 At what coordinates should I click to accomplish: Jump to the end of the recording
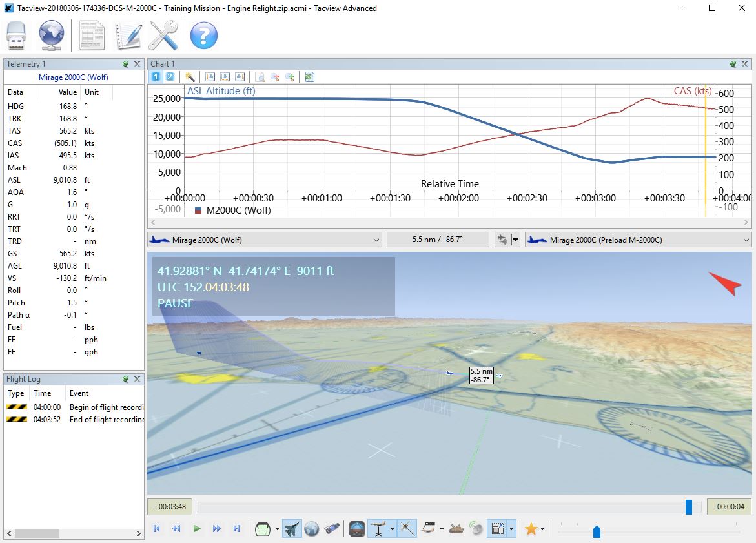237,529
